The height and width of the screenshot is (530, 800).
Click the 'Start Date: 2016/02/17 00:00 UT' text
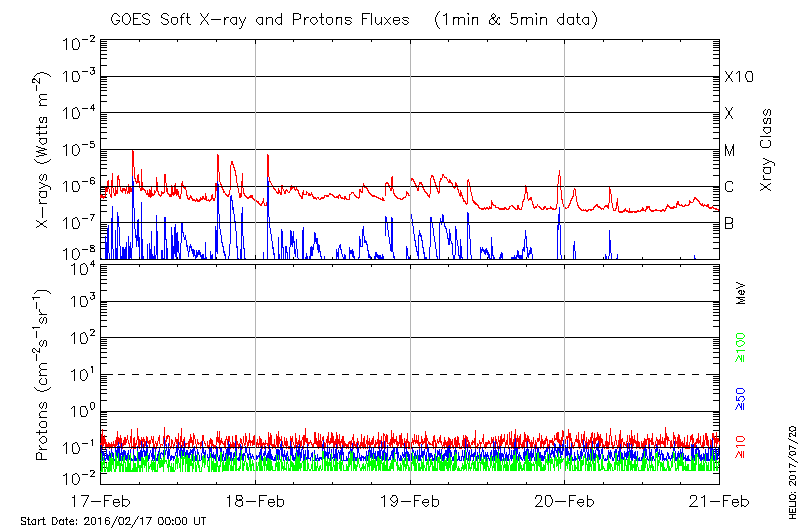coord(113,521)
